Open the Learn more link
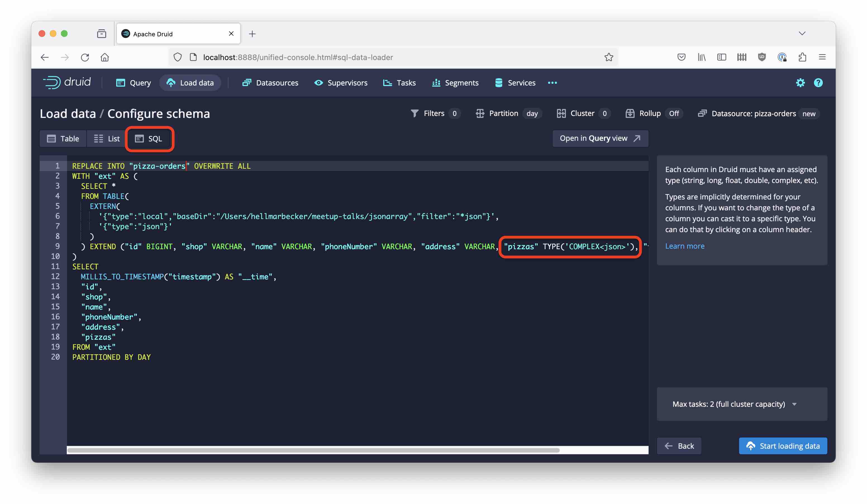 684,246
